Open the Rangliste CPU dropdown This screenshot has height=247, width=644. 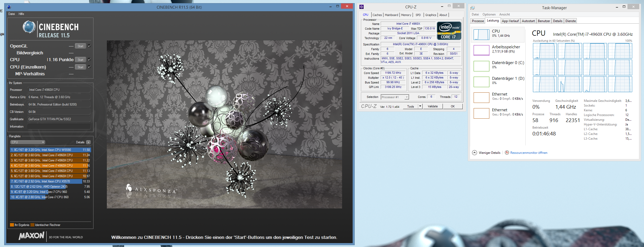tap(28, 142)
